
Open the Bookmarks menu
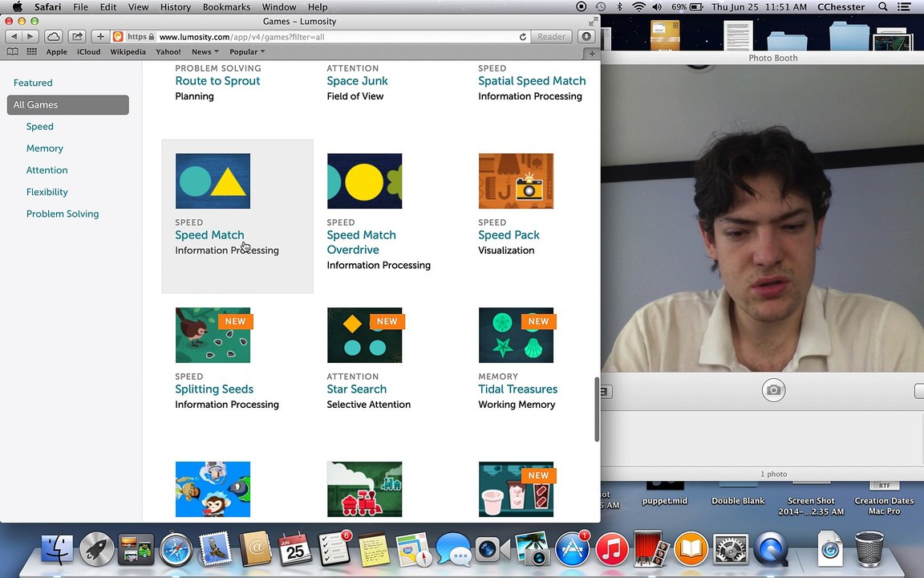click(226, 7)
